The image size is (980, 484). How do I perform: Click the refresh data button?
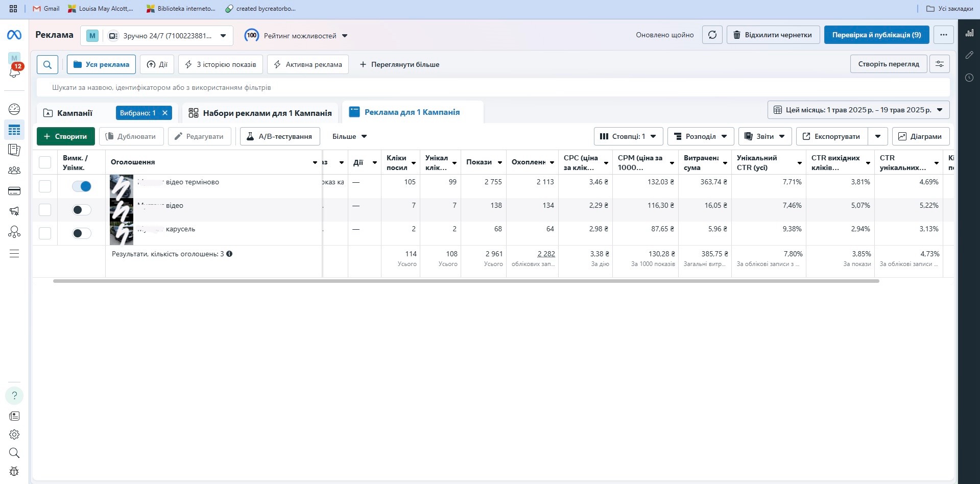pos(712,35)
